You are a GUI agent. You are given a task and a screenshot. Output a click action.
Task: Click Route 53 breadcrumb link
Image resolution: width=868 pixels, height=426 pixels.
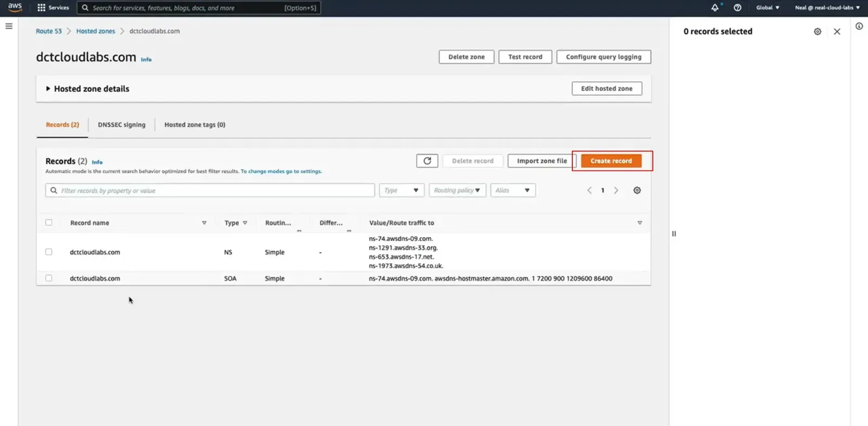pos(49,31)
